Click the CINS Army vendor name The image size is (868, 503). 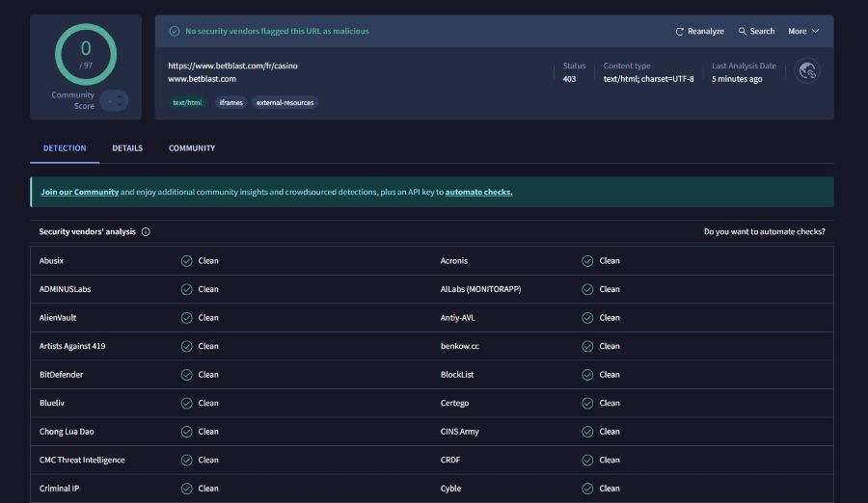[x=459, y=432]
